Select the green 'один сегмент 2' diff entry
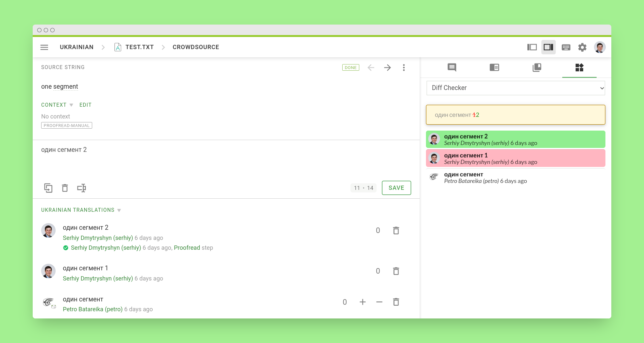644x343 pixels. 516,139
